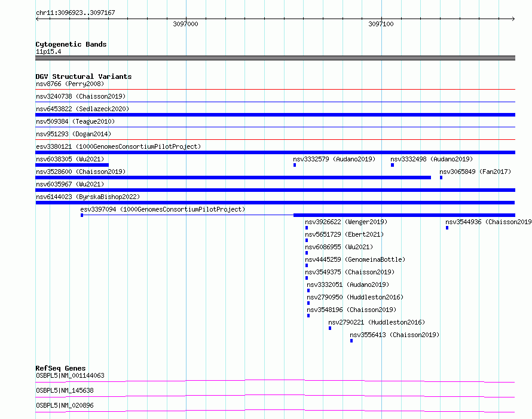Click the blue marker under nsv3556413
Image resolution: width=532 pixels, height=419 pixels.
point(351,341)
